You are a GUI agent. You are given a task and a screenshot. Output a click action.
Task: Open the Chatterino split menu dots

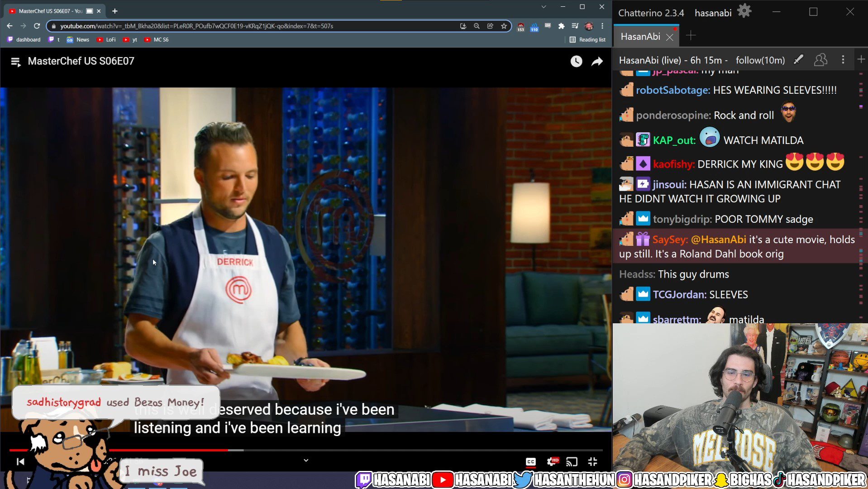tap(843, 60)
